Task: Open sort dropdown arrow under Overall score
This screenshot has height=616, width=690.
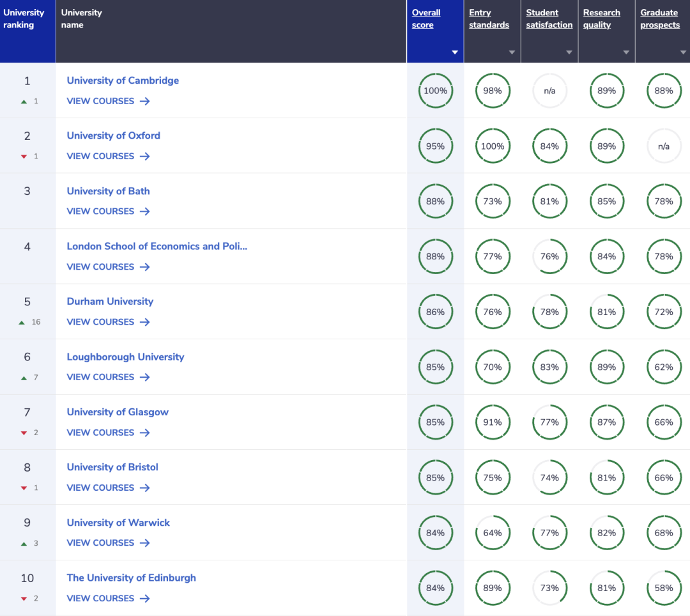Action: 455,52
